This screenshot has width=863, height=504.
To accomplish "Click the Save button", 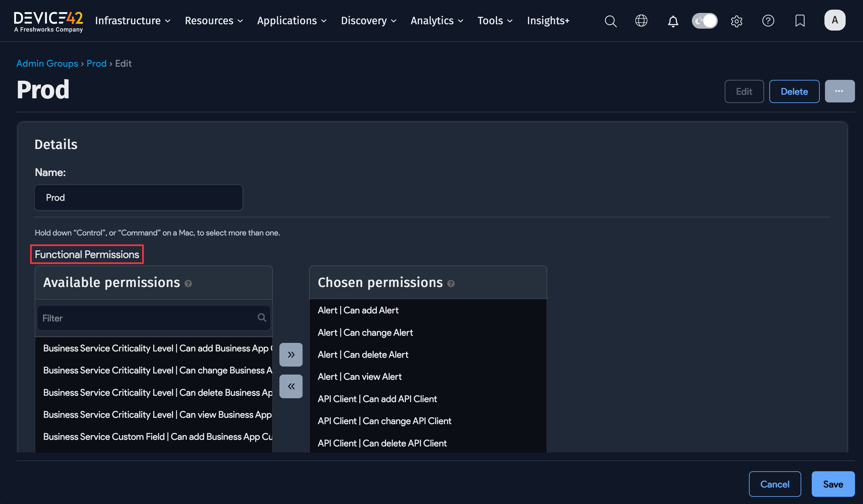I will (833, 484).
